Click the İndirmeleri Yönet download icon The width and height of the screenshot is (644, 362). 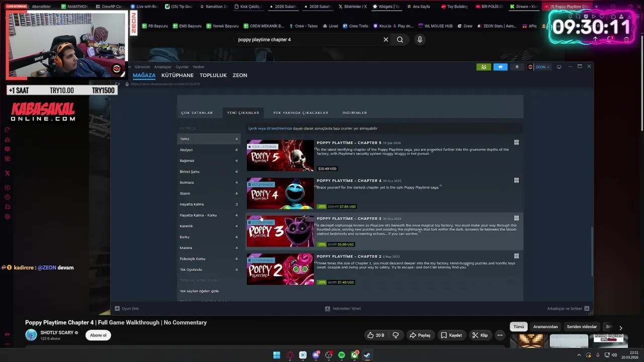pos(328,309)
